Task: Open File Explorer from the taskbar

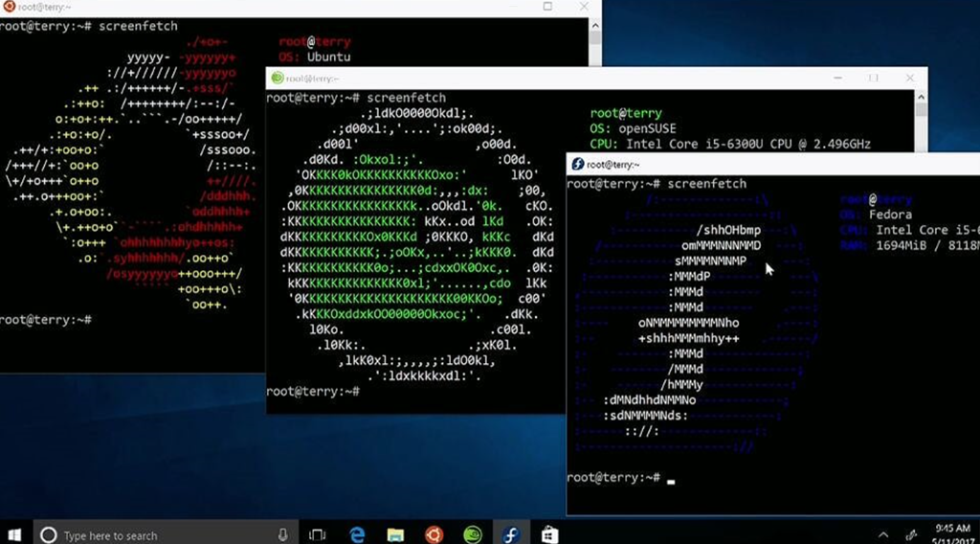Action: (x=395, y=535)
